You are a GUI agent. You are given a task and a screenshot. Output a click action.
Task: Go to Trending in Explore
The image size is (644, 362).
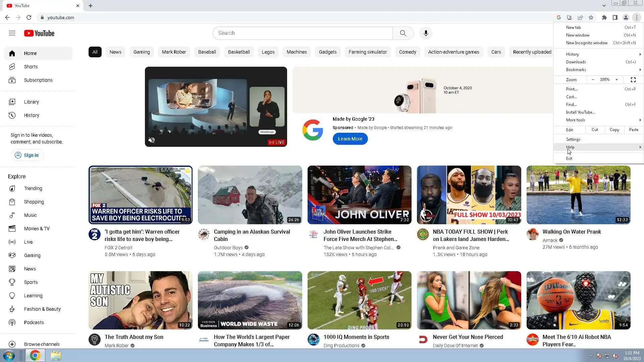point(33,188)
